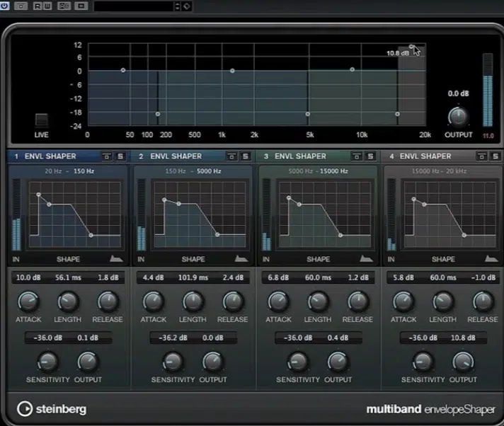Click band 1 SENSITIVITY knob

47,362
